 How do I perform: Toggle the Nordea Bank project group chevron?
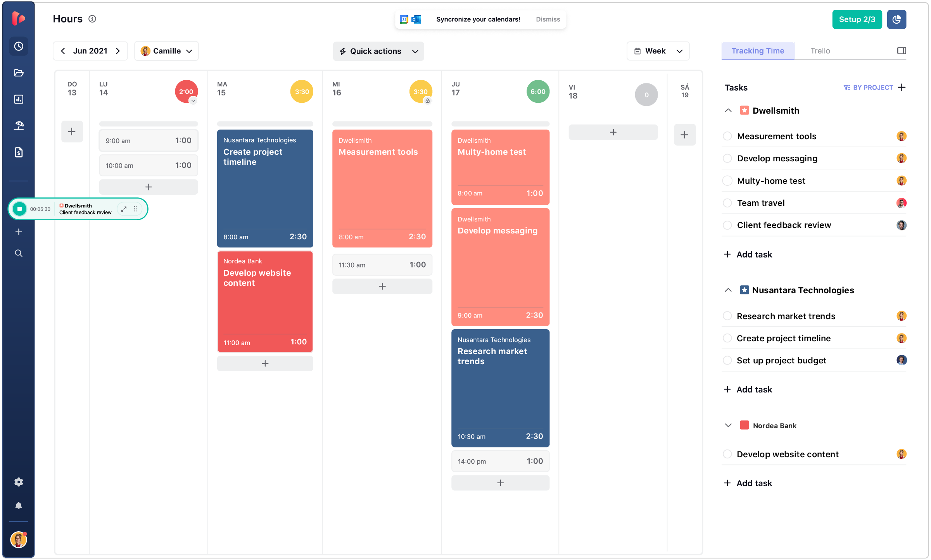[728, 425]
